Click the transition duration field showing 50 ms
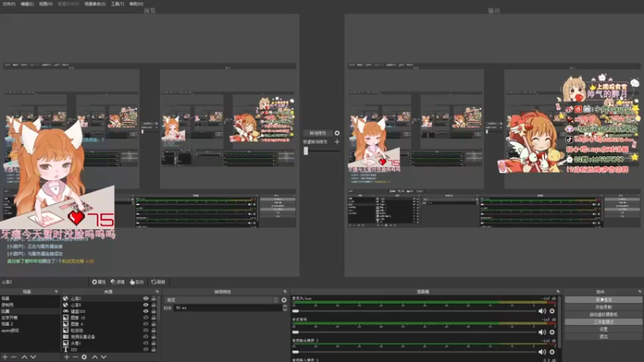Viewport: 644px width, 362px height. [228, 308]
